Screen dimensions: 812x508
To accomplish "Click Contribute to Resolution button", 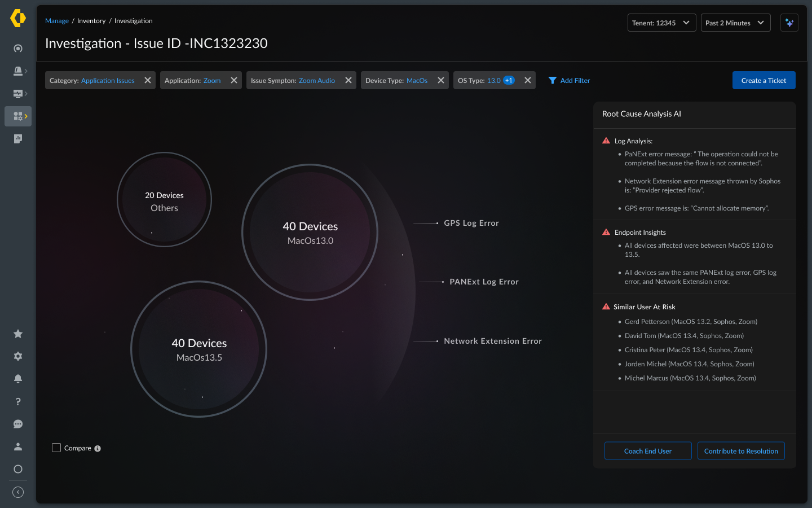I will [x=741, y=450].
